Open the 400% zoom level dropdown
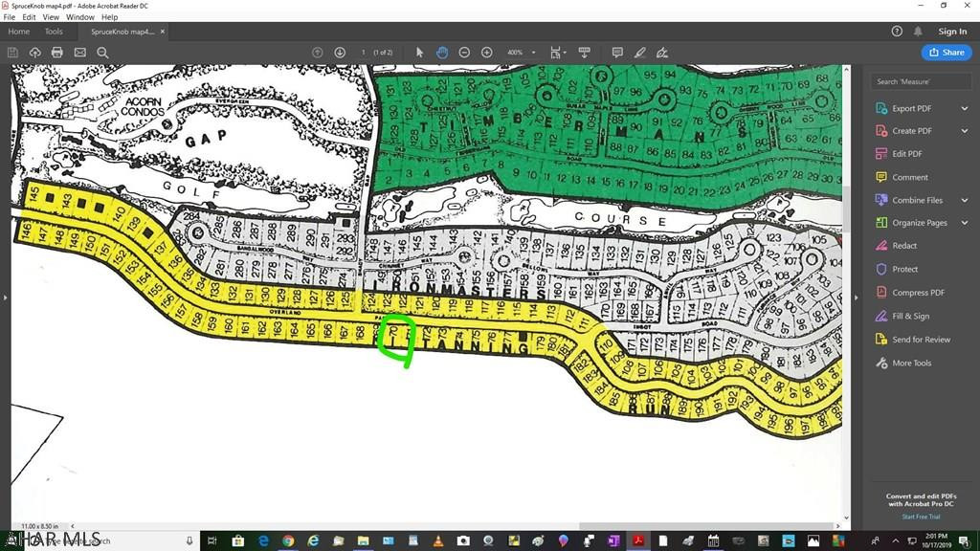The width and height of the screenshot is (980, 551). pyautogui.click(x=520, y=52)
